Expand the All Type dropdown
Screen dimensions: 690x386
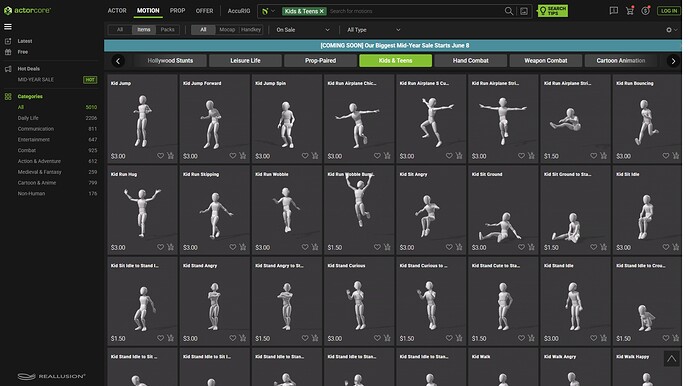pyautogui.click(x=374, y=30)
